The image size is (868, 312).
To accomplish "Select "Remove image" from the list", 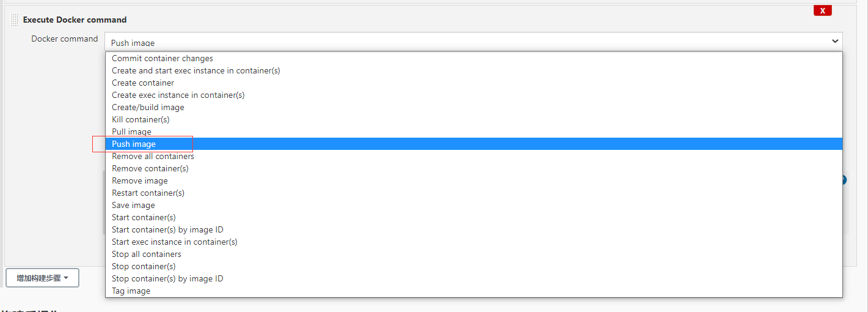I will pos(139,181).
